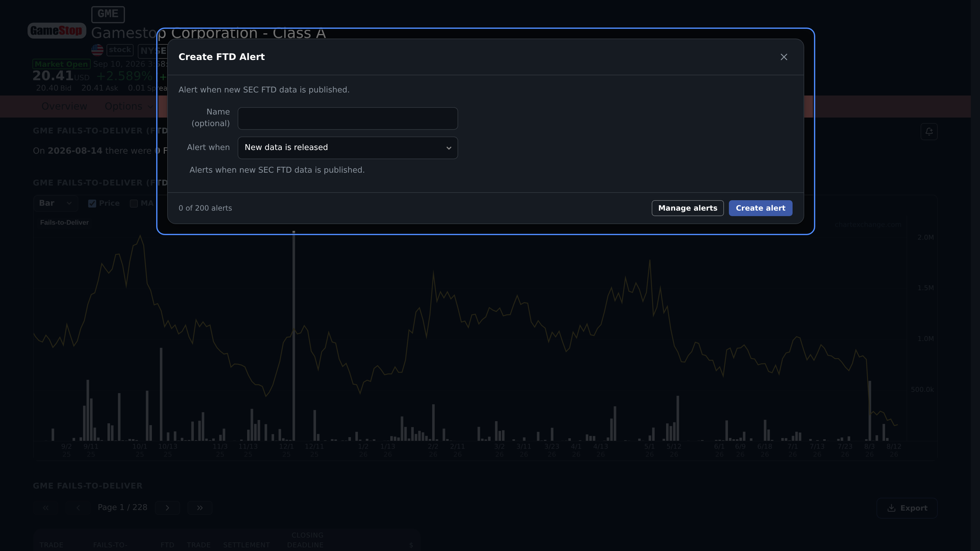The image size is (980, 551).
Task: Click the Fails-to-Deliver chart legend label
Action: pos(64,223)
